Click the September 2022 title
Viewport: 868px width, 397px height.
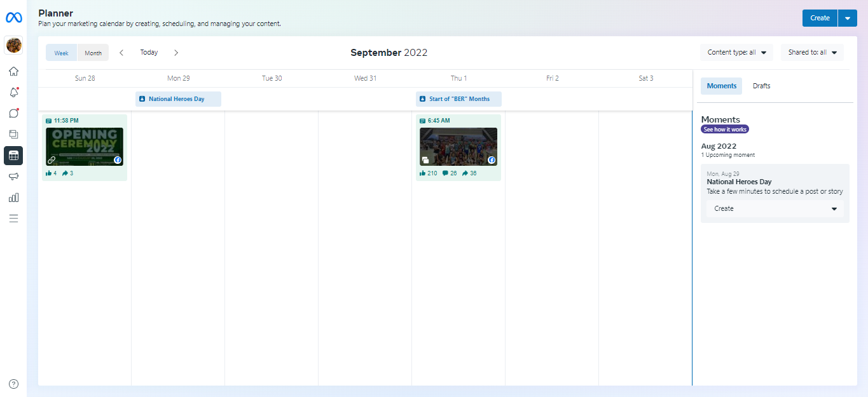click(x=389, y=53)
